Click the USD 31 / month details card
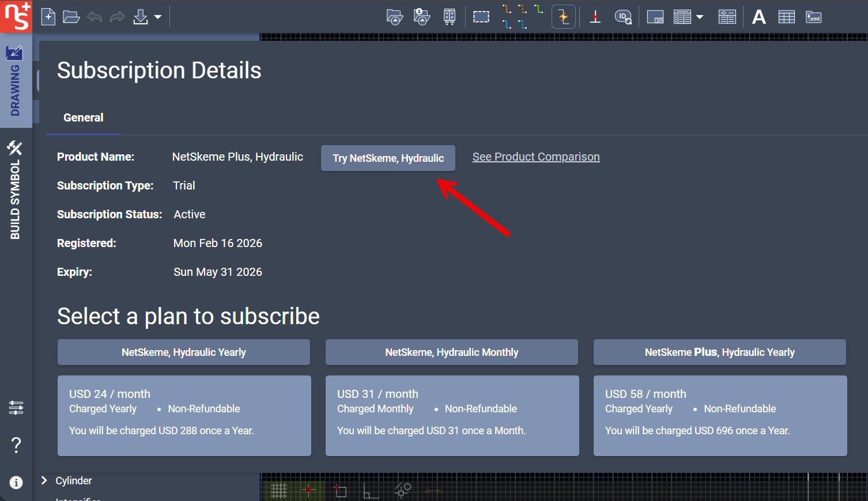This screenshot has width=868, height=501. [452, 416]
